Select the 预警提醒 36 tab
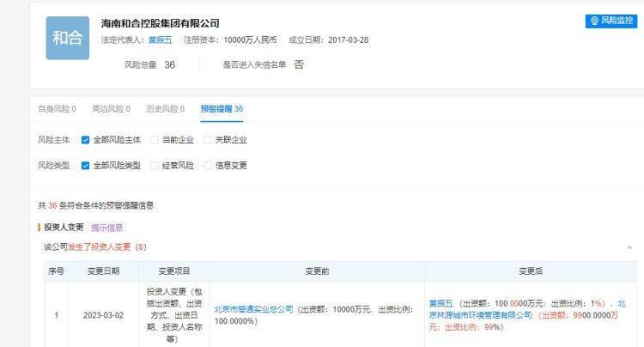Image resolution: width=644 pixels, height=347 pixels. 222,109
